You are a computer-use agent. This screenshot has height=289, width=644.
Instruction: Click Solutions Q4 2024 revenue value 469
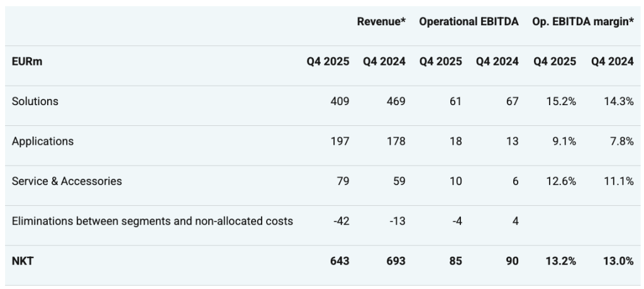(x=396, y=101)
